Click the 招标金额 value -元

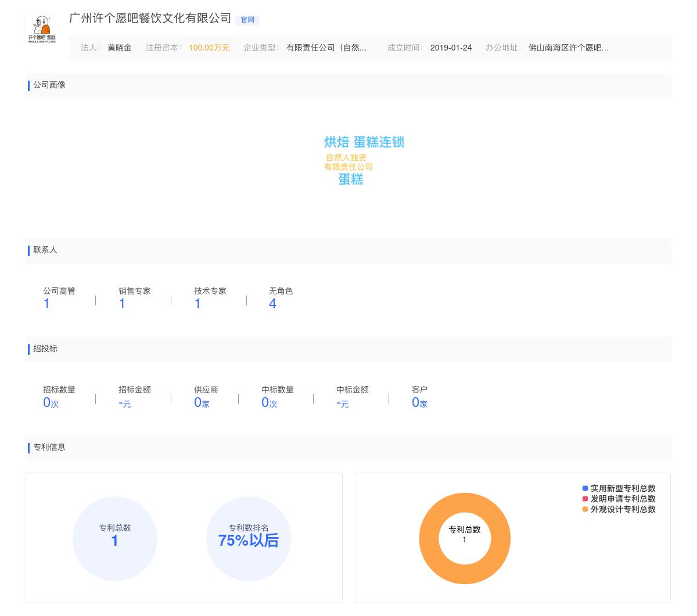[x=125, y=403]
